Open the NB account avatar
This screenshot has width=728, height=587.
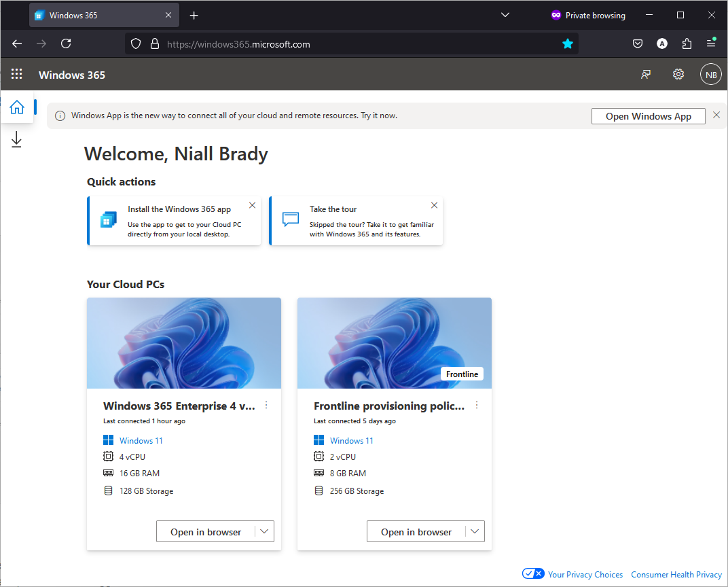point(711,74)
